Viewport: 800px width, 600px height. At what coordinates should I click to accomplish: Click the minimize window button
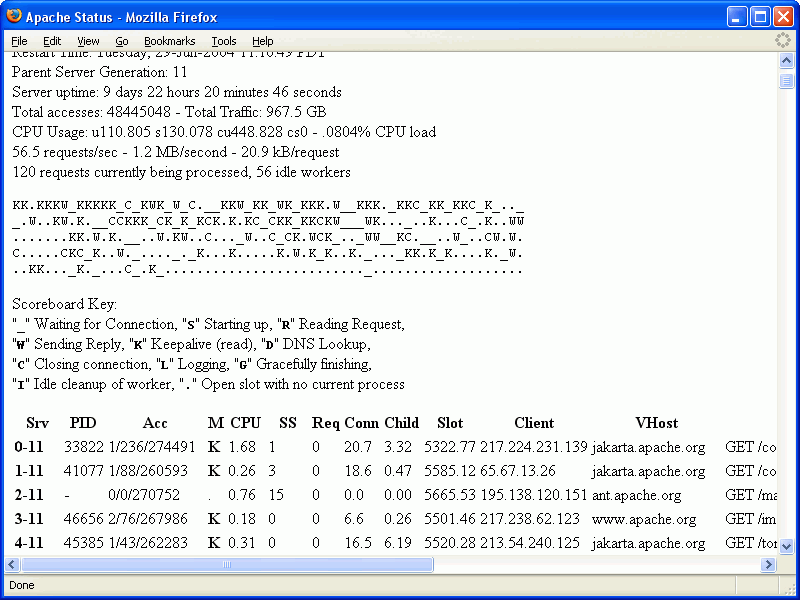pyautogui.click(x=737, y=16)
